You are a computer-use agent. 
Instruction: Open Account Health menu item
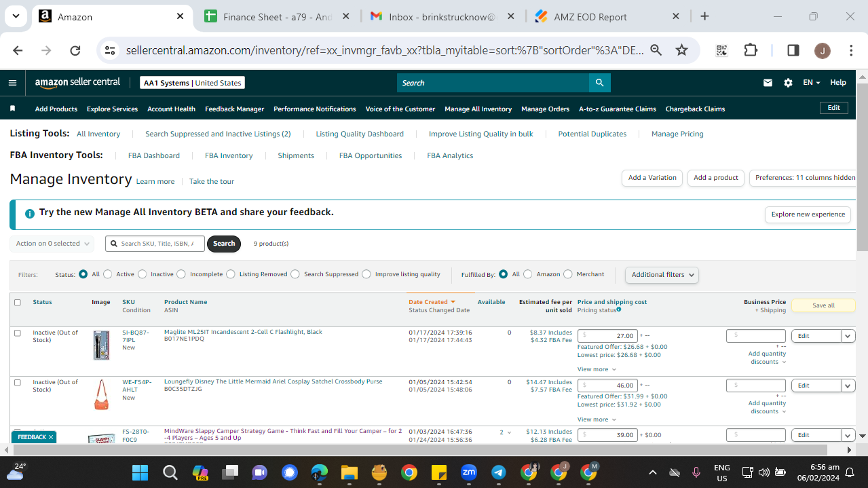[171, 109]
